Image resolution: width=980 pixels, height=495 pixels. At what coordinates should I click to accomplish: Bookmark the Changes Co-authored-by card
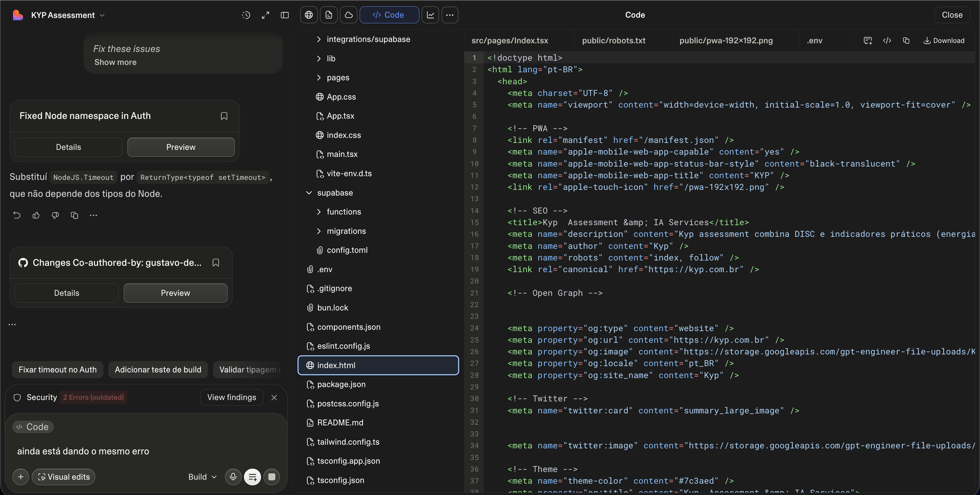[216, 263]
